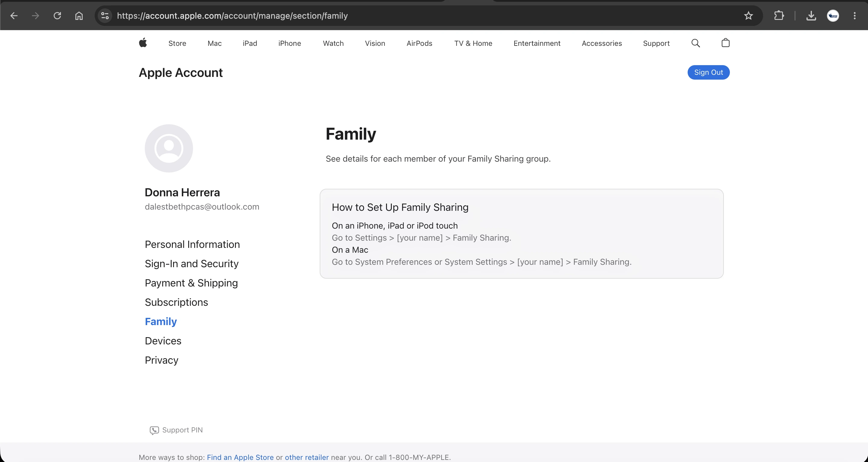The width and height of the screenshot is (868, 462).
Task: Open the browser profile avatar
Action: pos(833,15)
